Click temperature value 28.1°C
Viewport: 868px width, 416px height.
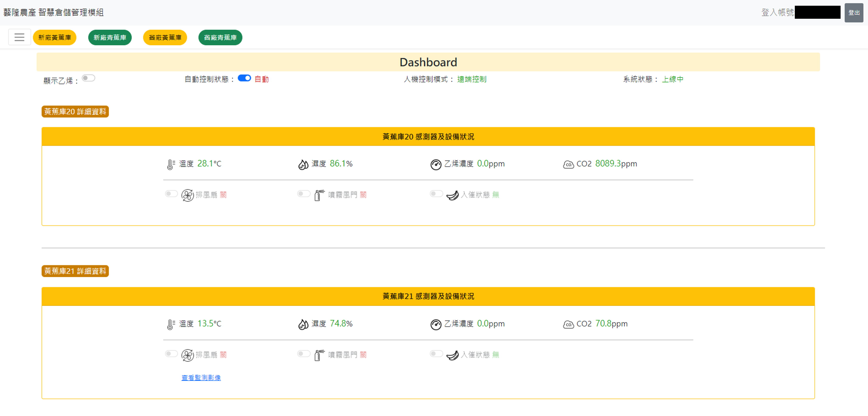[x=209, y=164]
